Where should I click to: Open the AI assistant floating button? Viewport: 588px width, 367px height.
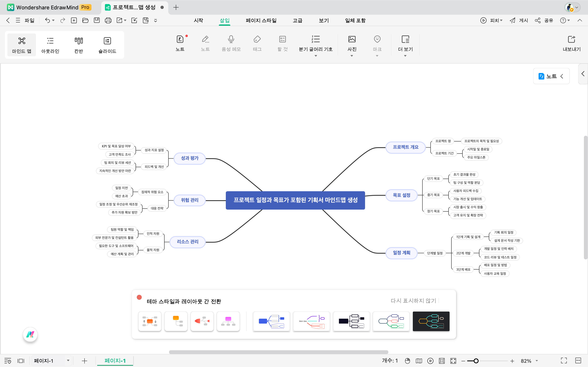[x=30, y=334]
